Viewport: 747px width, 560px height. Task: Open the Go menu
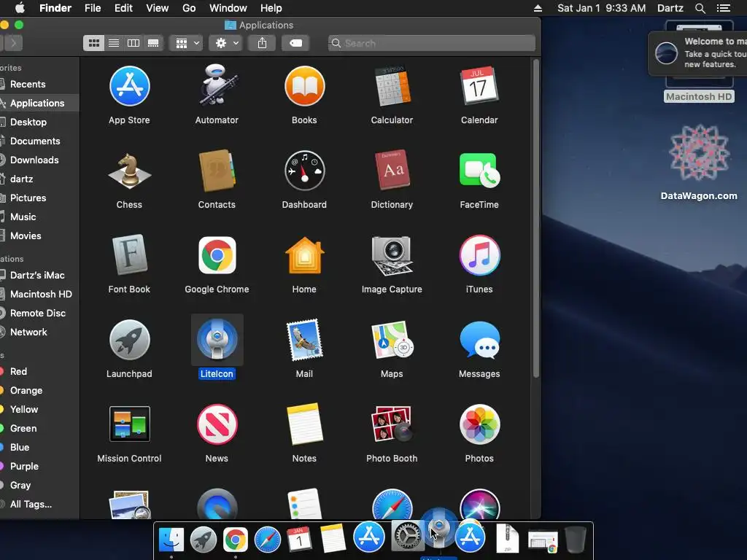coord(189,8)
